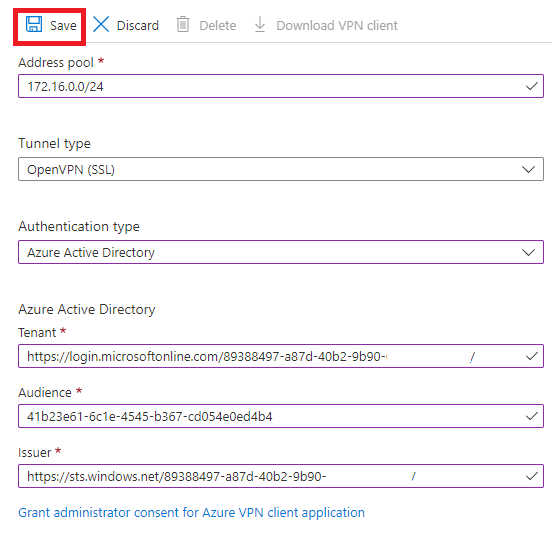Choose the Discard text in the toolbar

138,25
